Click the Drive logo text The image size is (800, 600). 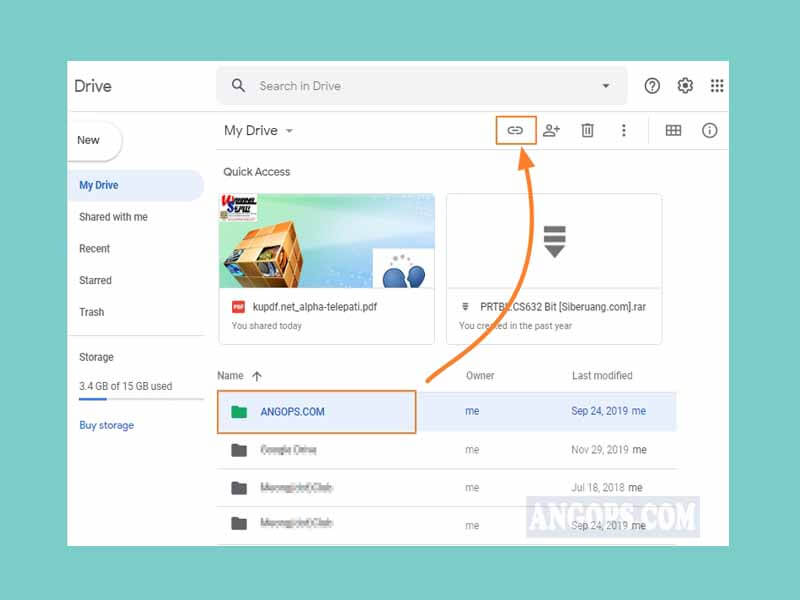tap(93, 86)
